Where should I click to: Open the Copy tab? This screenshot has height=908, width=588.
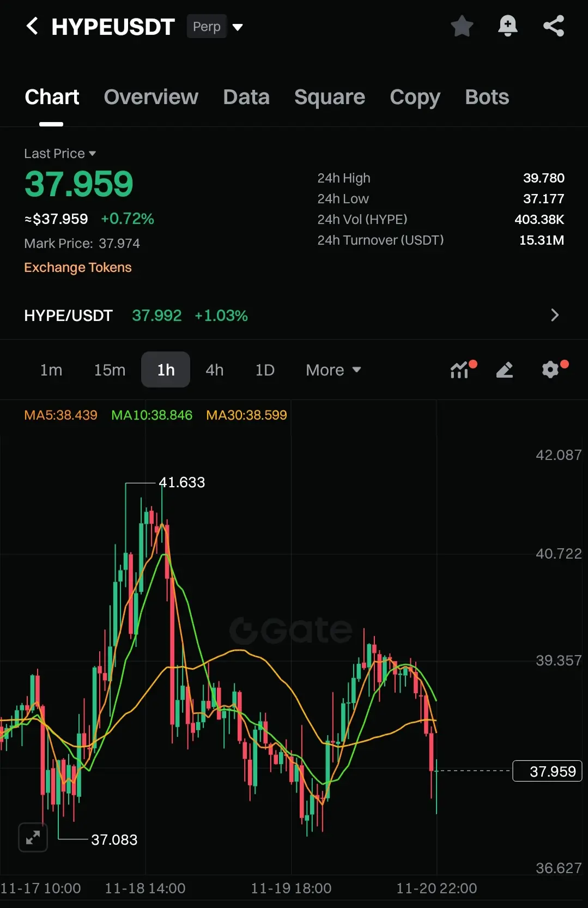(x=415, y=97)
